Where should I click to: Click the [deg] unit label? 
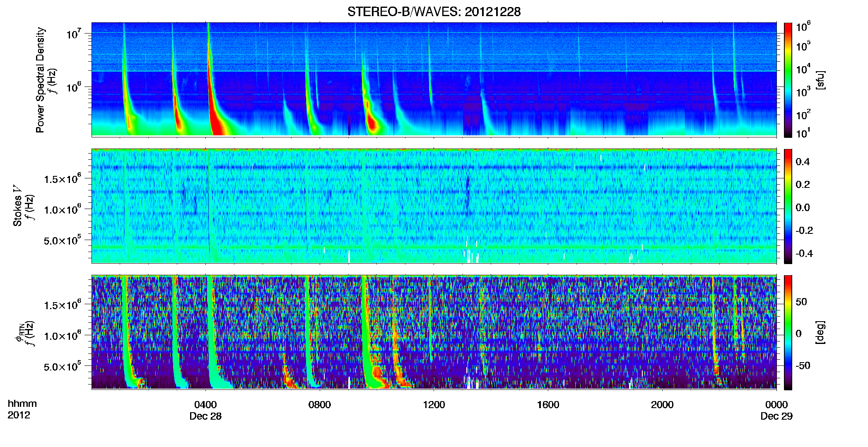click(821, 332)
